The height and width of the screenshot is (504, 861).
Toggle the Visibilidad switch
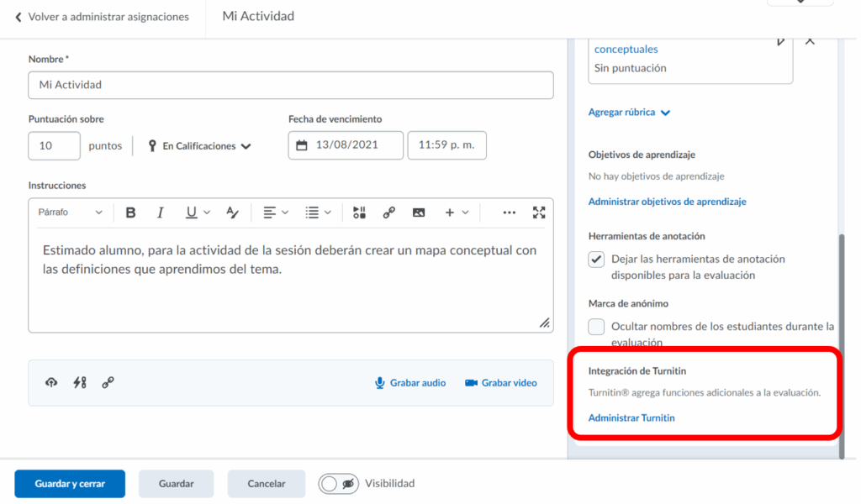[337, 484]
